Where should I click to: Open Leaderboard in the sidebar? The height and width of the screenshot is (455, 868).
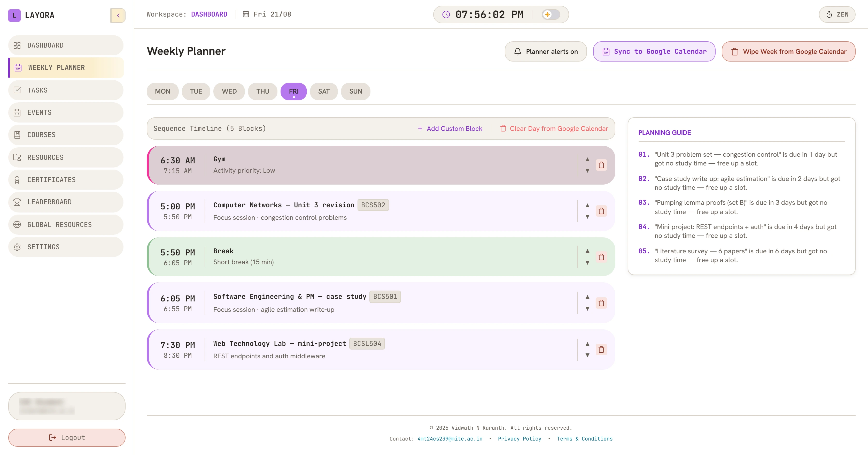tap(66, 202)
